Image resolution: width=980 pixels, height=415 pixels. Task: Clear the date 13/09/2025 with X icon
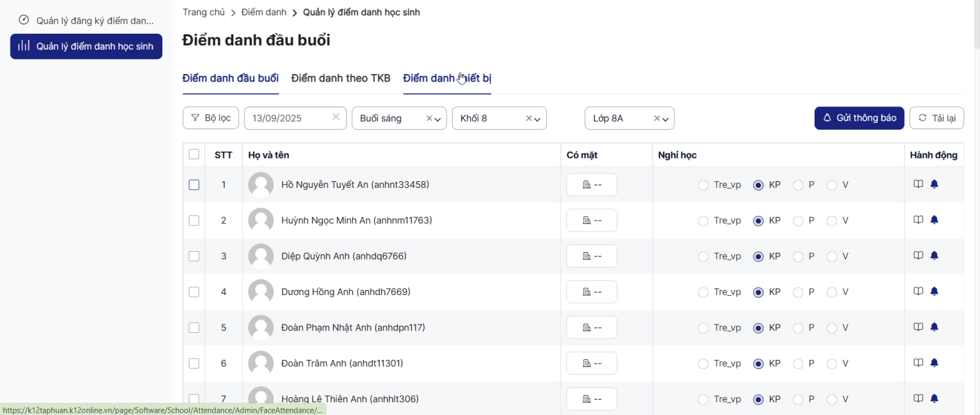336,117
